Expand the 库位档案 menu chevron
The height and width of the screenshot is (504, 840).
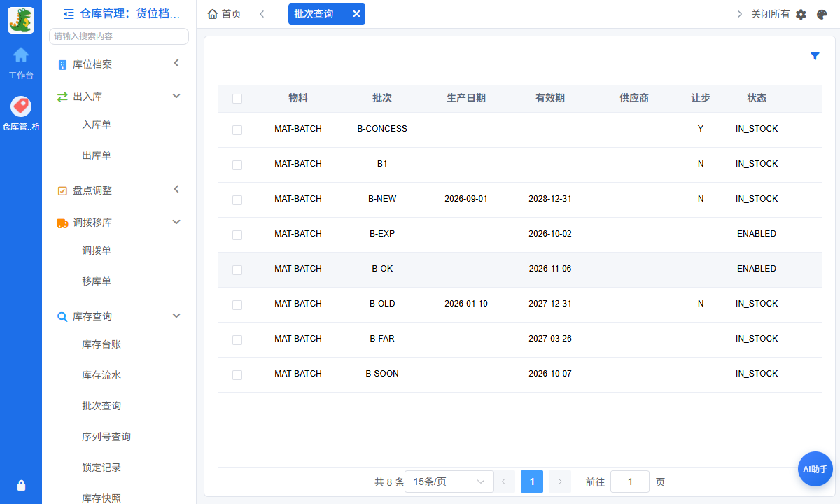176,63
